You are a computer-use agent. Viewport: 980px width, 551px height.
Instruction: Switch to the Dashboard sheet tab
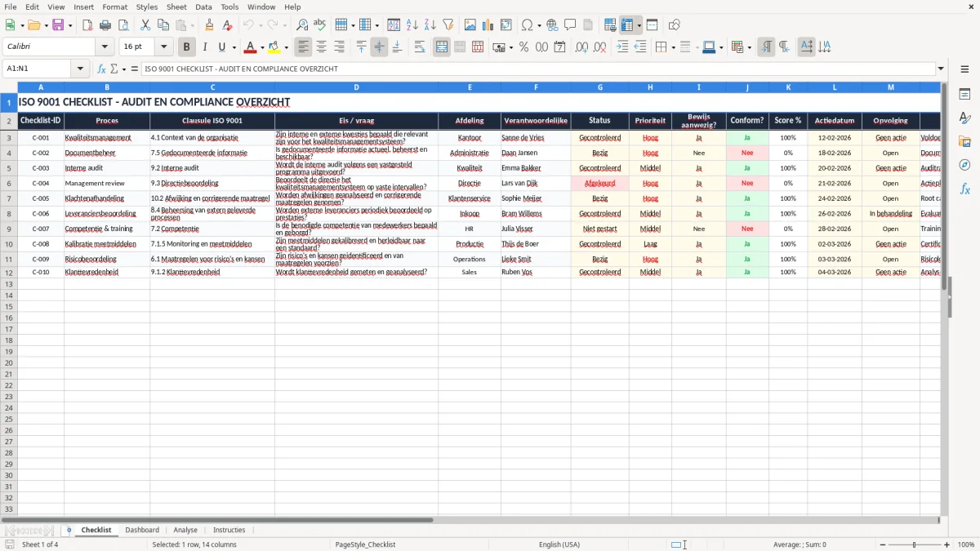142,530
